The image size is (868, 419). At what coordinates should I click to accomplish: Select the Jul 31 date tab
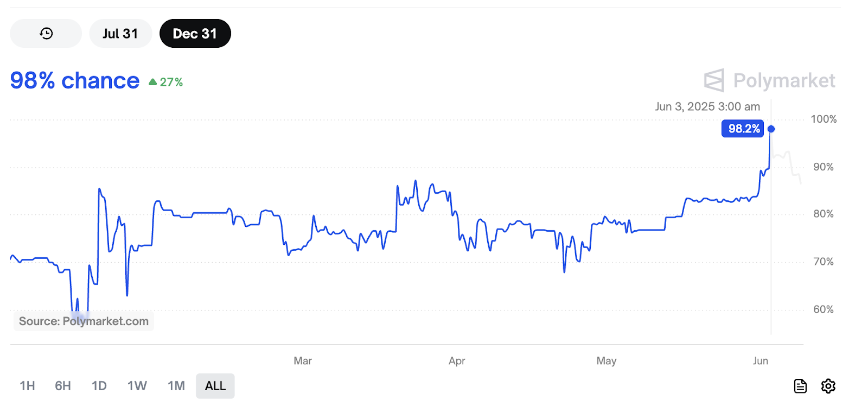[x=120, y=34]
